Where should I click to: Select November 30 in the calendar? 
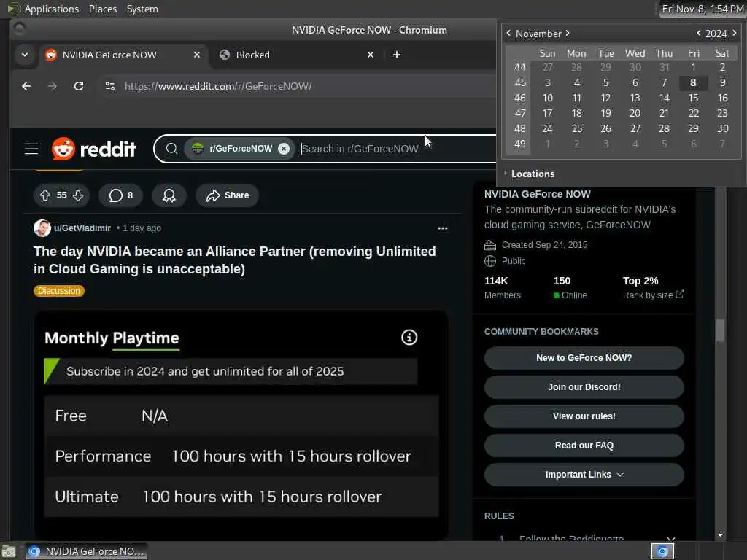coord(722,128)
